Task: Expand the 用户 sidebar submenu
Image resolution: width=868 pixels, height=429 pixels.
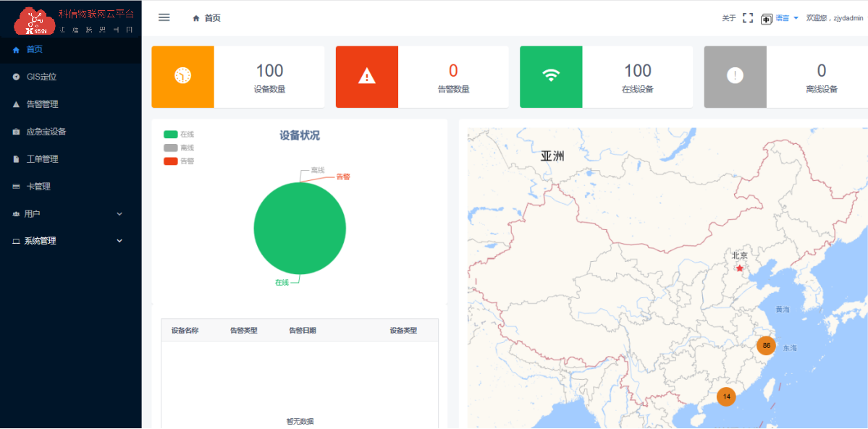Action: pos(70,214)
